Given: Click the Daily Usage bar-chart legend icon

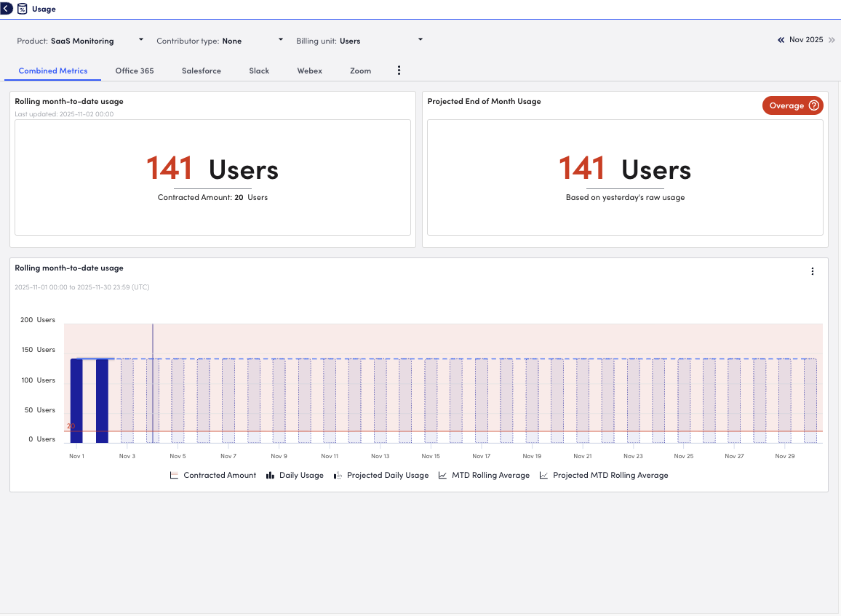Looking at the screenshot, I should 269,475.
